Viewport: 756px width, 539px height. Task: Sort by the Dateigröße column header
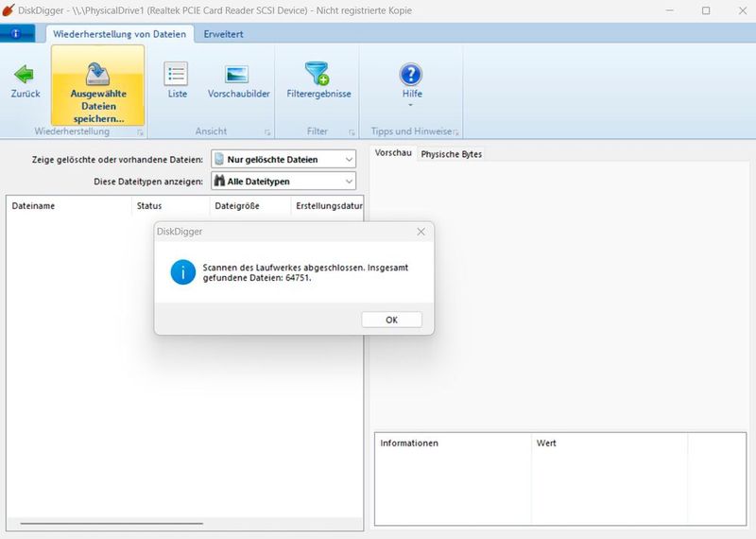coord(237,206)
